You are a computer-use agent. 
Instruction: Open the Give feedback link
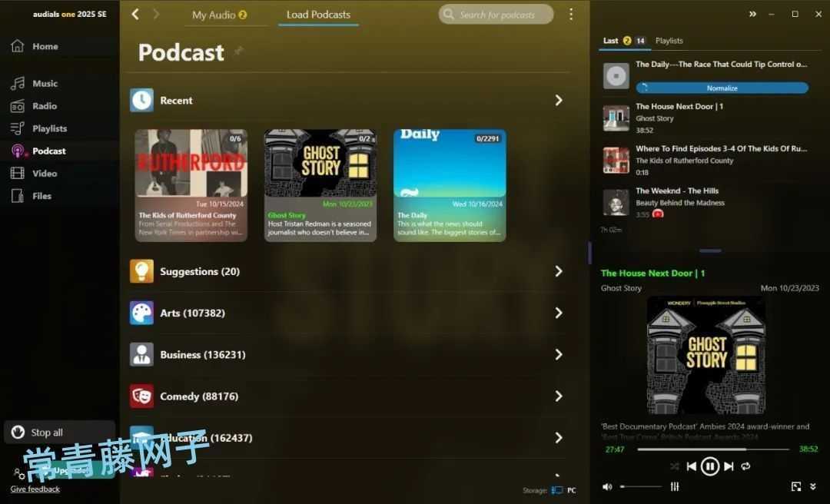pyautogui.click(x=35, y=489)
